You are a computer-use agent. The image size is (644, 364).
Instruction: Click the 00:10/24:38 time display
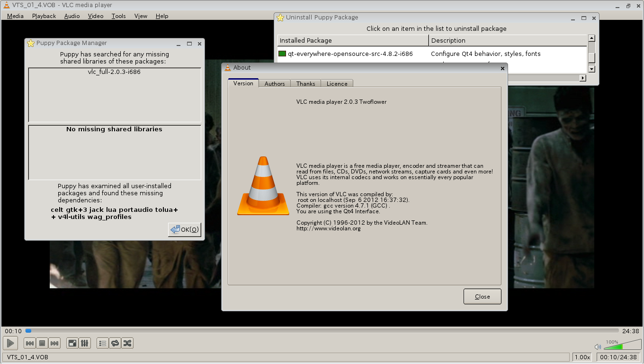[619, 357]
